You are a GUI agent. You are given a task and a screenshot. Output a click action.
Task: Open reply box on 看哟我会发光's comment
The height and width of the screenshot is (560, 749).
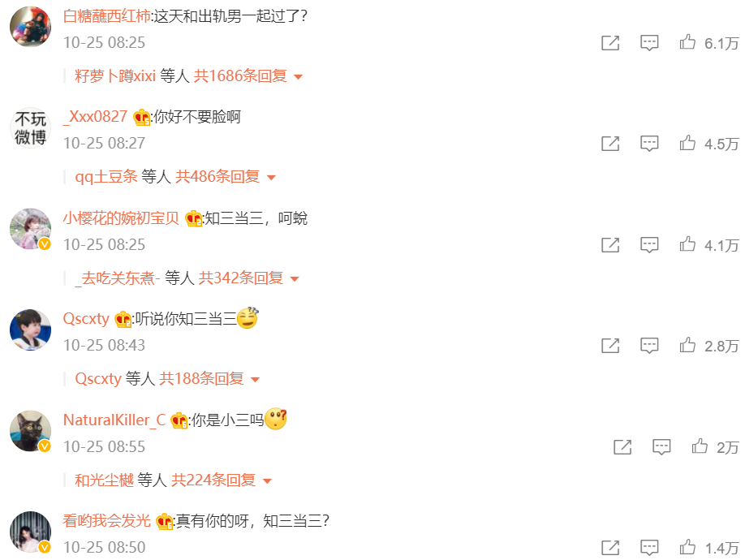(x=649, y=548)
